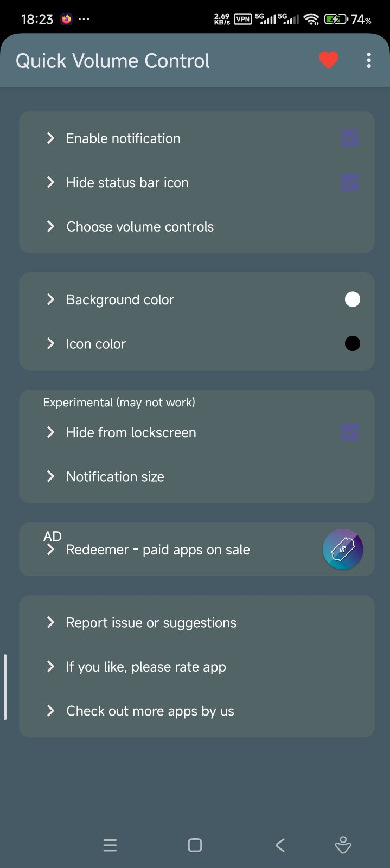Uncheck the Hide status bar icon checkbox

350,182
